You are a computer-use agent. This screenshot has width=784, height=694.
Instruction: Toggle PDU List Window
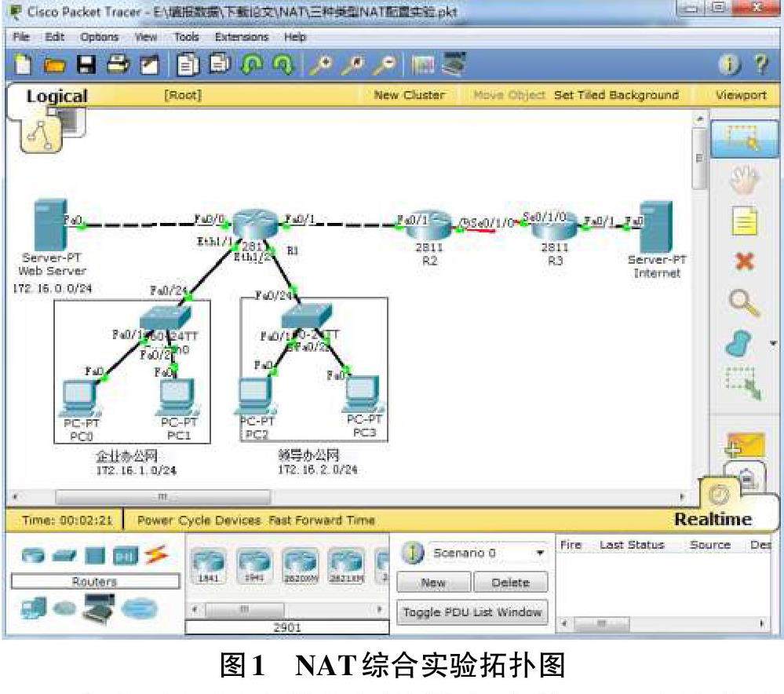coord(472,612)
